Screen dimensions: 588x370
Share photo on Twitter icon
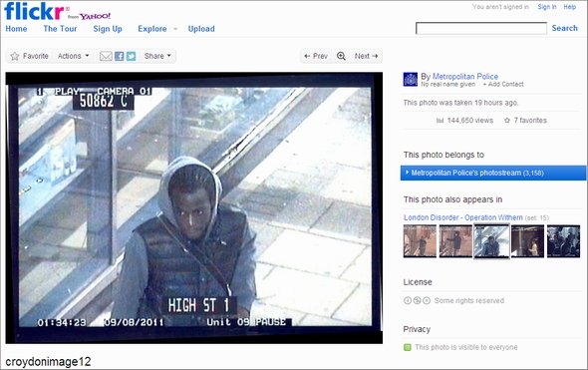click(x=131, y=56)
